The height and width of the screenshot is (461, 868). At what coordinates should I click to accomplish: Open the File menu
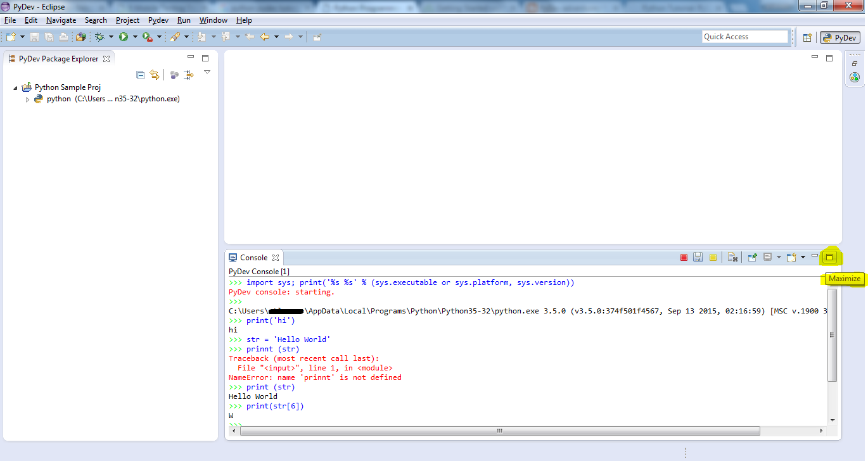pos(10,20)
